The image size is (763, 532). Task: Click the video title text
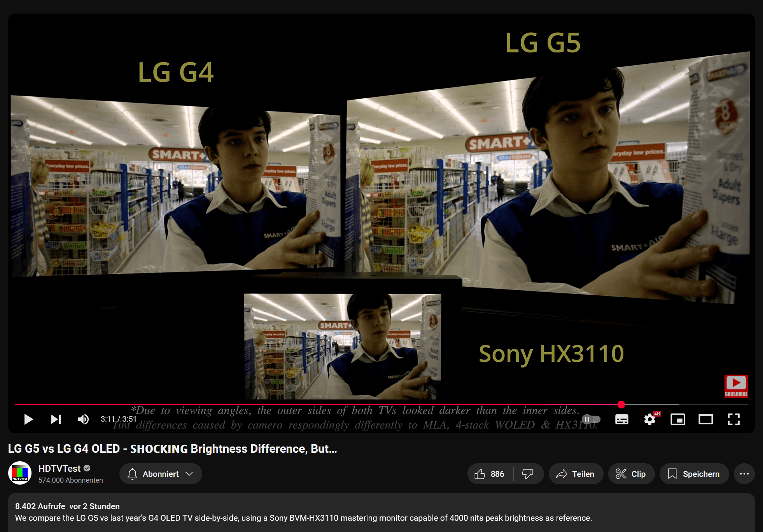pos(172,448)
